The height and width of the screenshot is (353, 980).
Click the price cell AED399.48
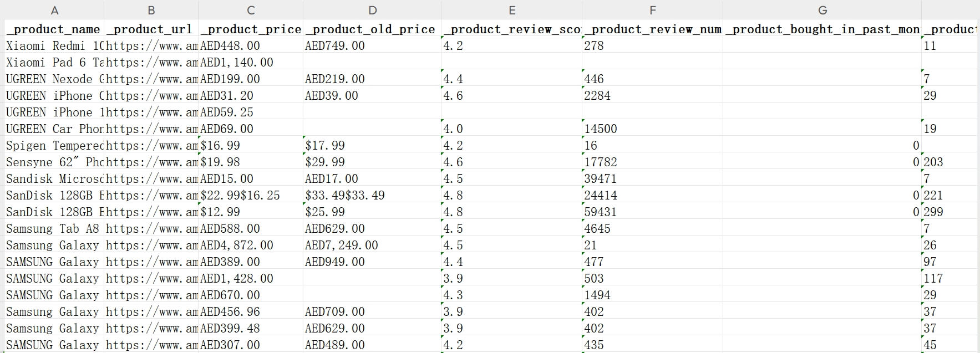click(x=251, y=328)
